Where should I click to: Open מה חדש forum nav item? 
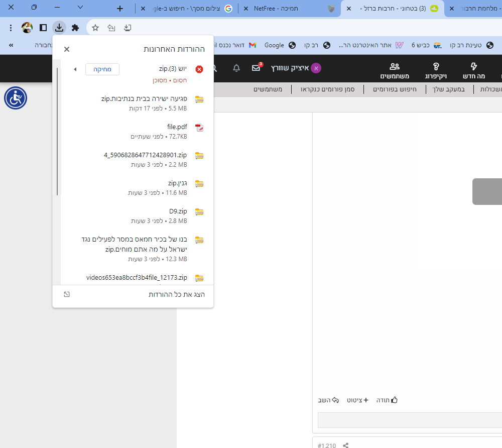(474, 71)
